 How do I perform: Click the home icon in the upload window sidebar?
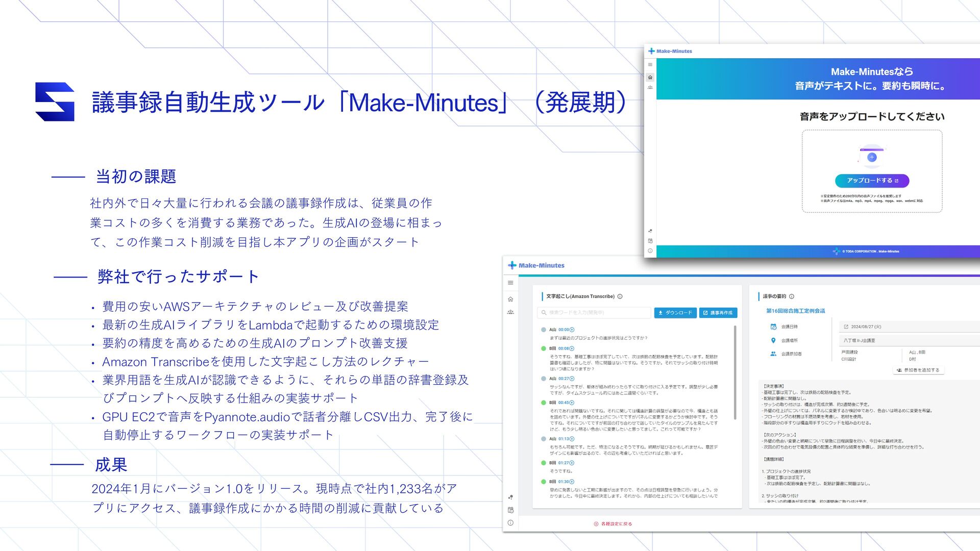(x=650, y=78)
